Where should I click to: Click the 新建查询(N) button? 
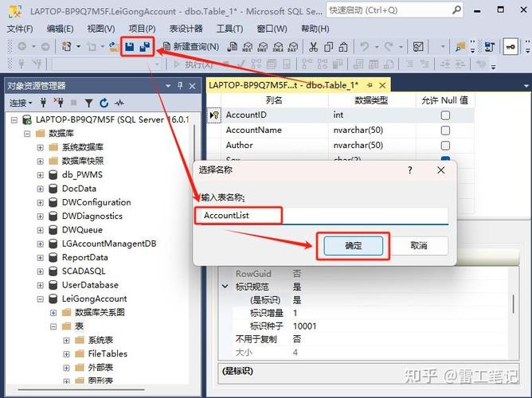[191, 46]
